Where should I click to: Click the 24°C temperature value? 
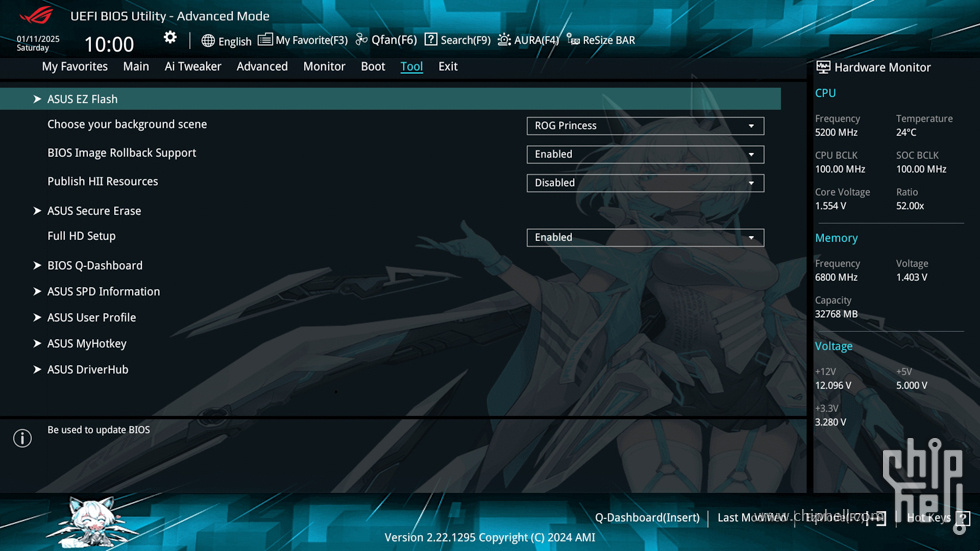(x=906, y=132)
